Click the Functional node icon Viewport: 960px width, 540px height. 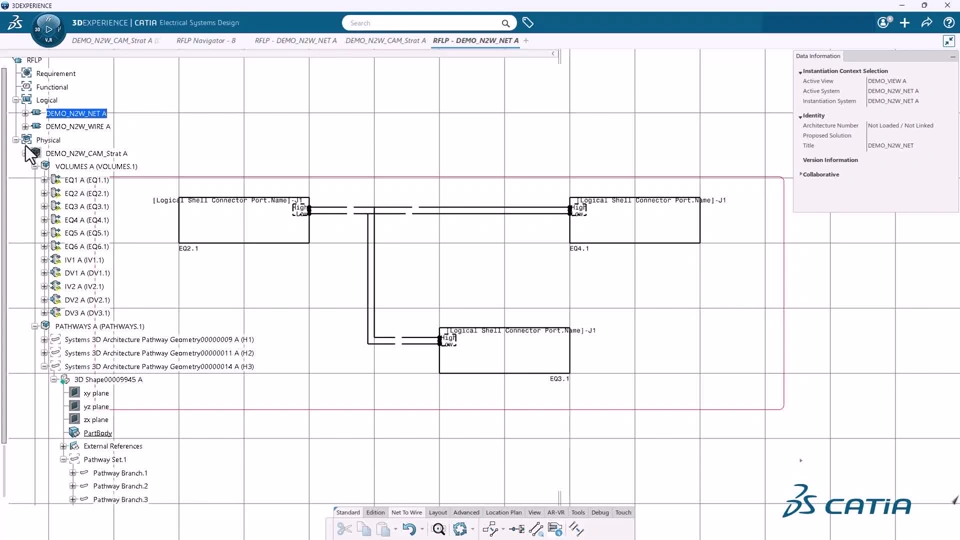point(26,86)
